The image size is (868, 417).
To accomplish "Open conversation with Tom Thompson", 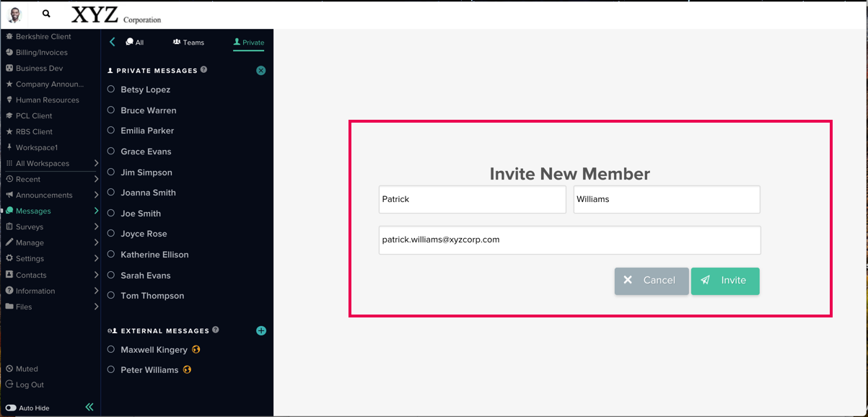I will [x=152, y=296].
